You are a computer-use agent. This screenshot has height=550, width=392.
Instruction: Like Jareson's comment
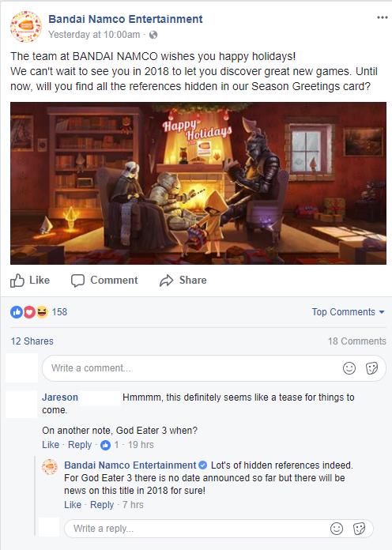coord(51,445)
